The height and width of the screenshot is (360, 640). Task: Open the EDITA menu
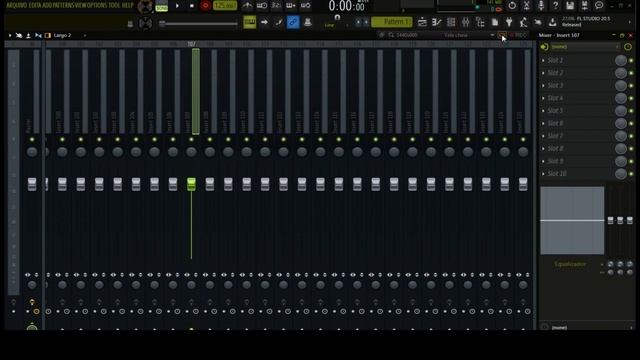(35, 5)
